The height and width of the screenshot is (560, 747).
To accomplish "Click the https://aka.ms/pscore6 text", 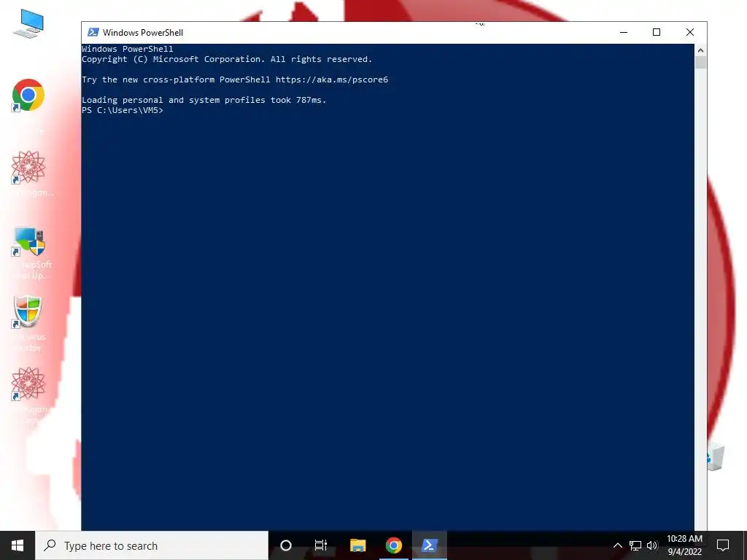I will click(332, 79).
